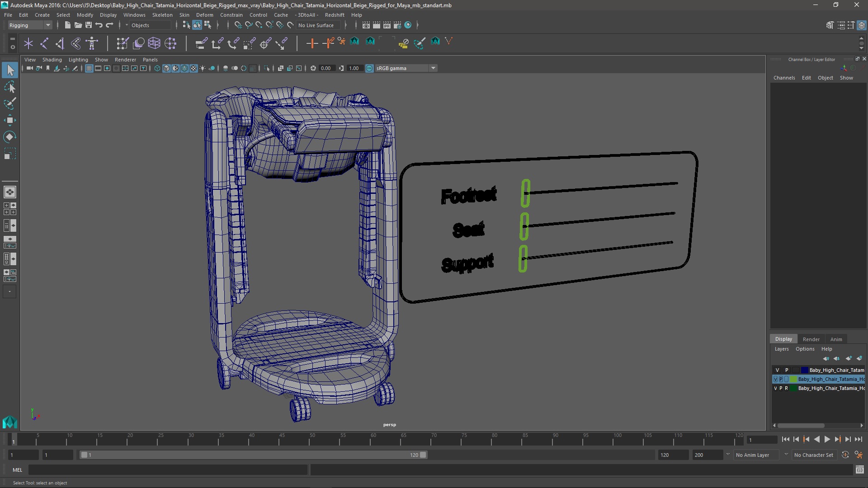This screenshot has height=488, width=868.
Task: Create a new scene file
Action: [67, 25]
